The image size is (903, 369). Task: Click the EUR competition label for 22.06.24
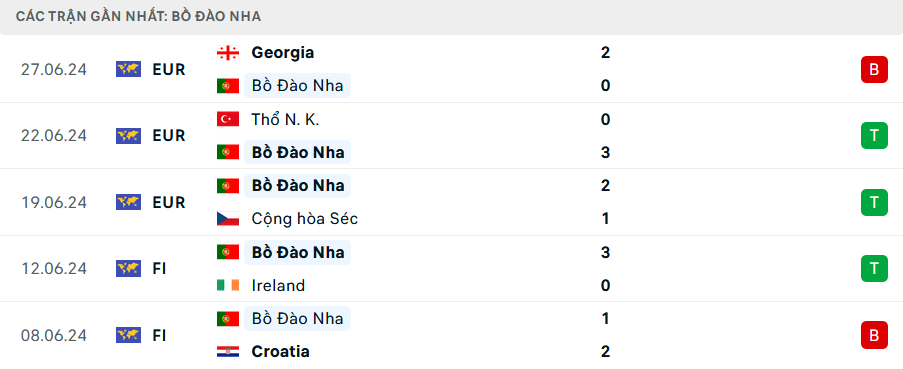(169, 136)
